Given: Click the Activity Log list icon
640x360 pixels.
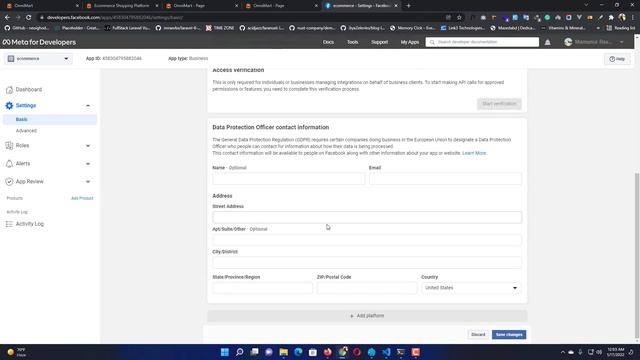Looking at the screenshot, I should point(9,224).
